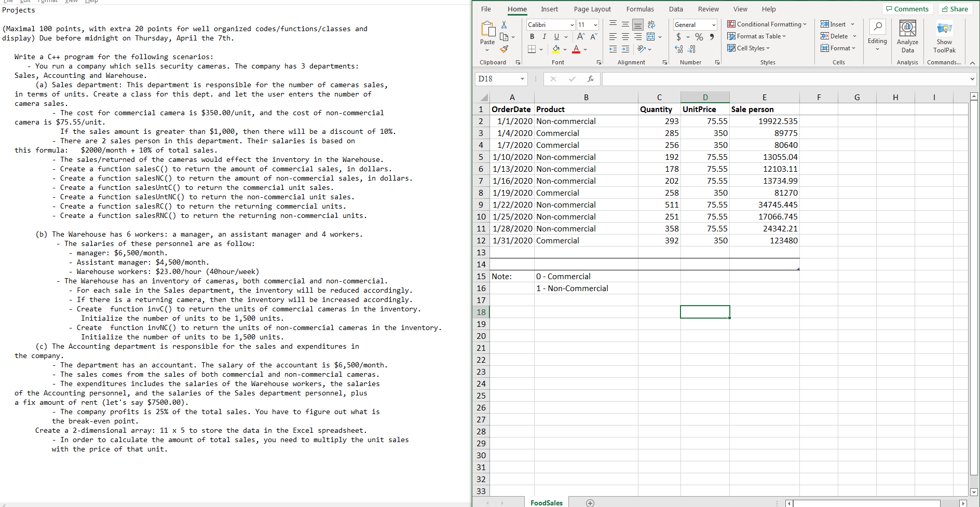Open the Comments panel
The image size is (980, 507).
[907, 9]
